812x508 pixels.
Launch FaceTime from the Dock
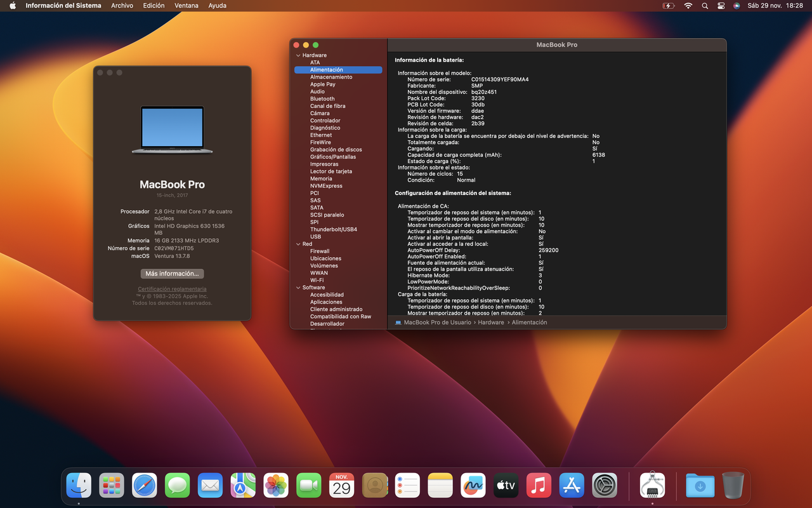[x=308, y=485]
